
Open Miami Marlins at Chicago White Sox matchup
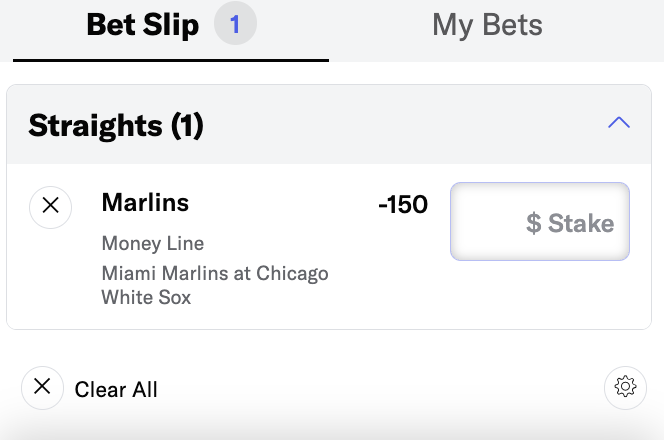(215, 285)
